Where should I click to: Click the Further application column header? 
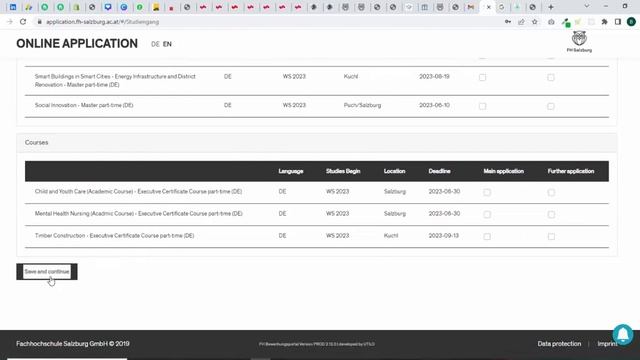(x=571, y=171)
